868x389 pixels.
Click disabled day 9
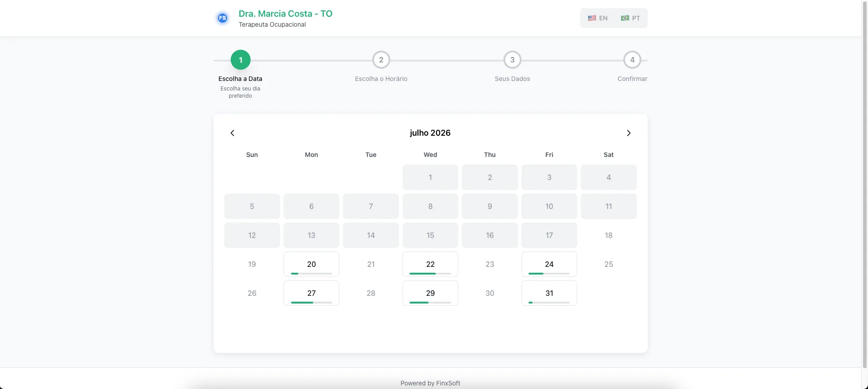490,206
